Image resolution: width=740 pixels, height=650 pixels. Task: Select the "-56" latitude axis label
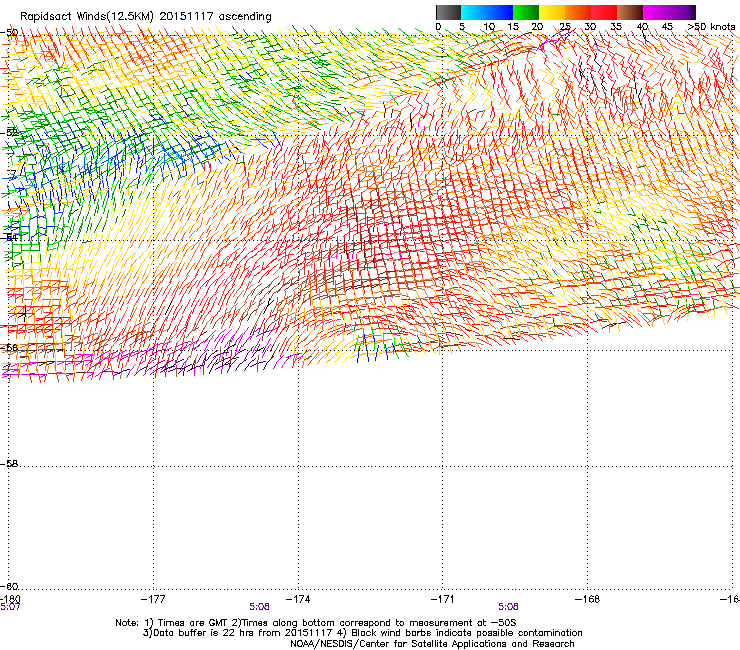pos(9,347)
